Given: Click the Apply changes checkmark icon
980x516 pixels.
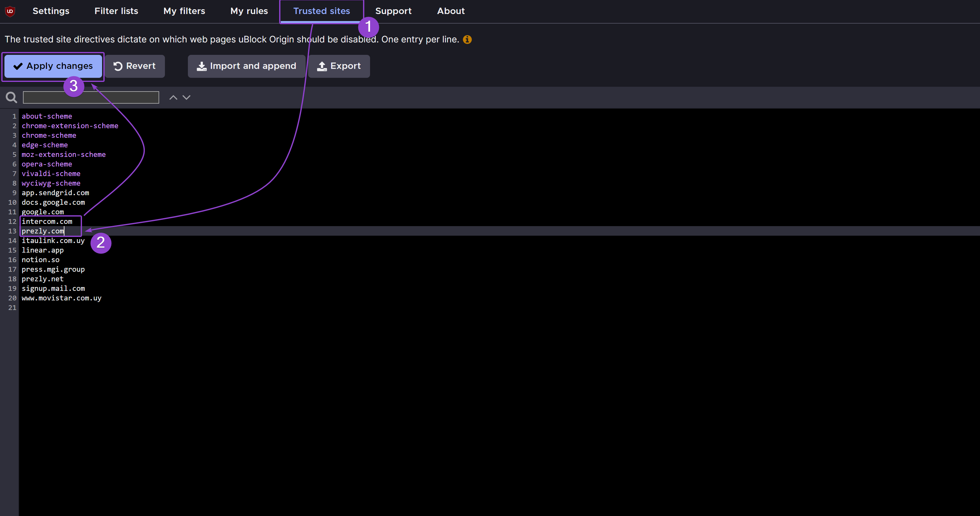Looking at the screenshot, I should [18, 65].
